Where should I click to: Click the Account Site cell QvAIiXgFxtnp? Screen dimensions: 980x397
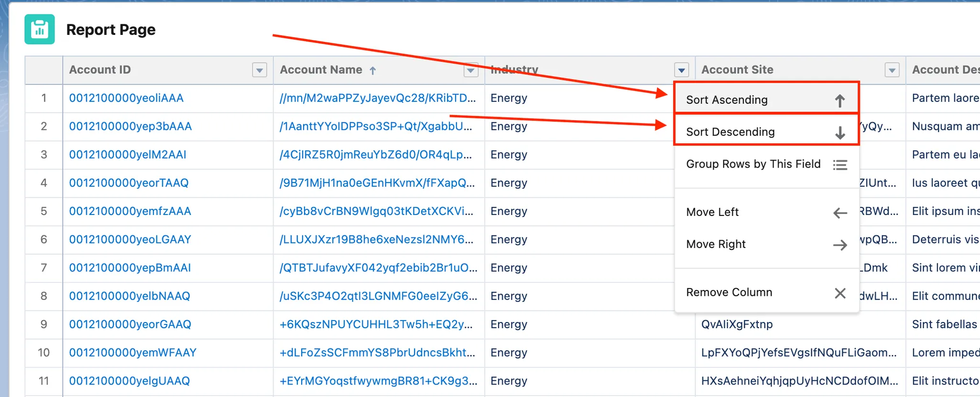click(737, 324)
